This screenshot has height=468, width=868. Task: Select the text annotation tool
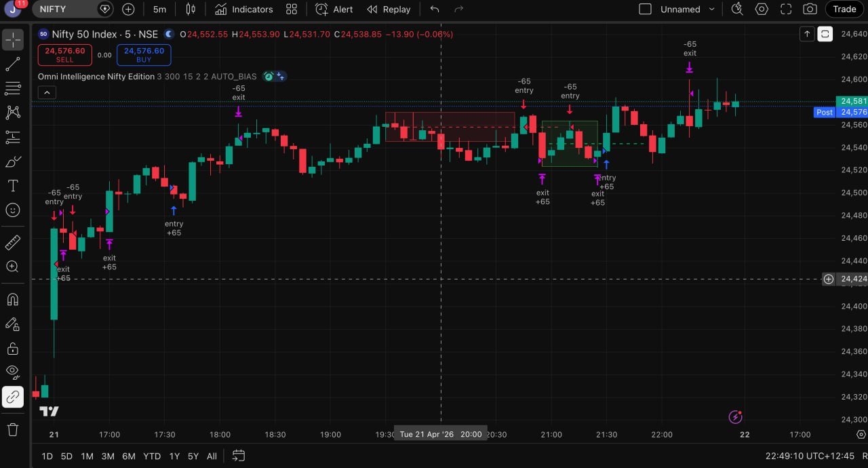point(13,186)
